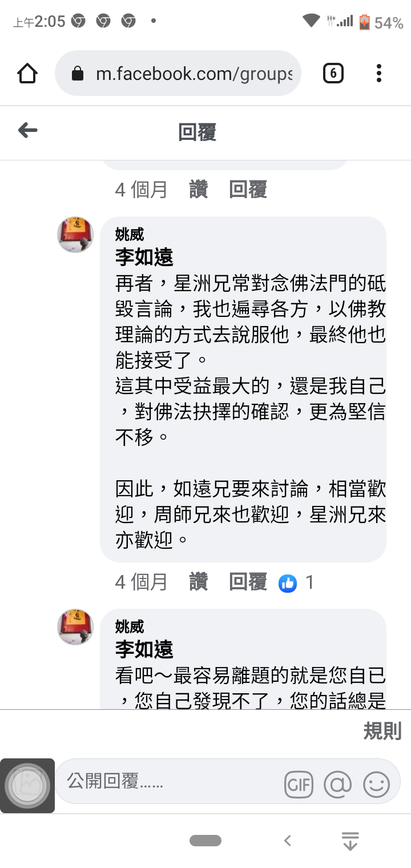Click the m.facebook.com address bar
Viewport: 411px width, 868px height.
coord(178,73)
